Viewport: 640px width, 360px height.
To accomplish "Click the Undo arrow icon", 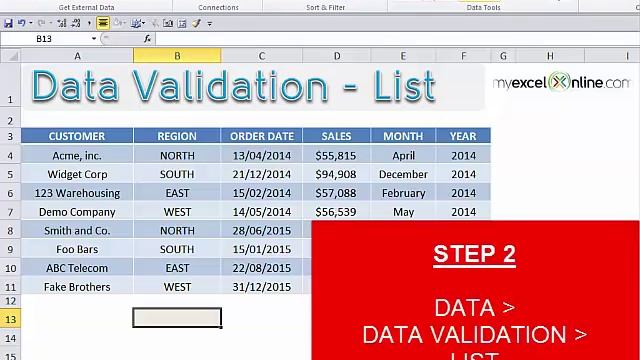I will (x=22, y=23).
